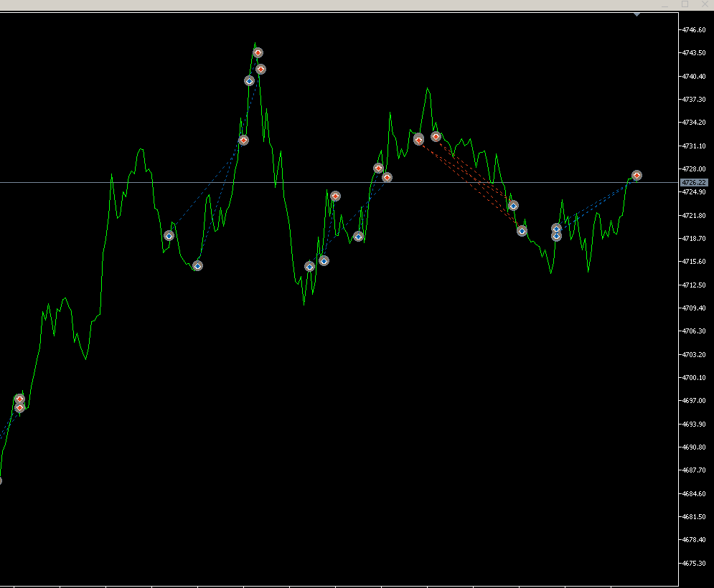Image resolution: width=714 pixels, height=588 pixels.
Task: Select the upper of the two stacked buy markers
Action: click(x=556, y=228)
